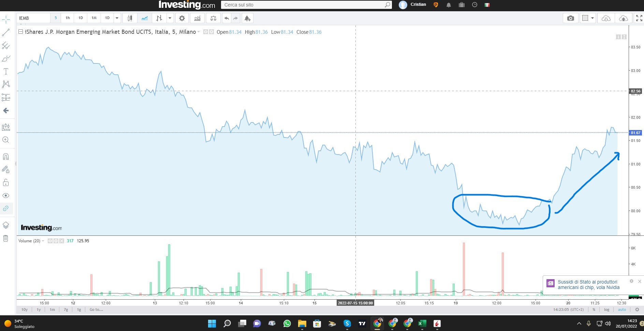Click the back arrow in left toolbar

[6, 111]
